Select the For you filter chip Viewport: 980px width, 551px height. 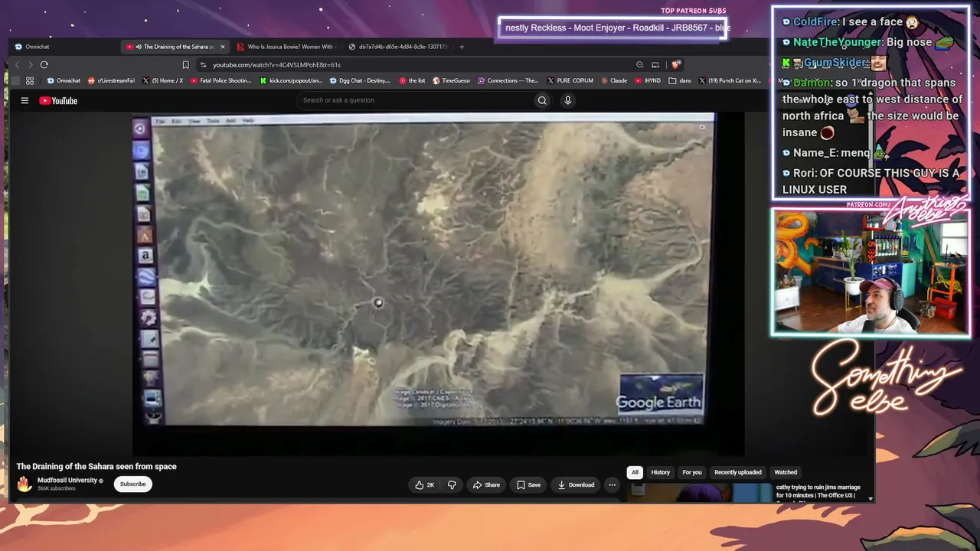coord(692,472)
